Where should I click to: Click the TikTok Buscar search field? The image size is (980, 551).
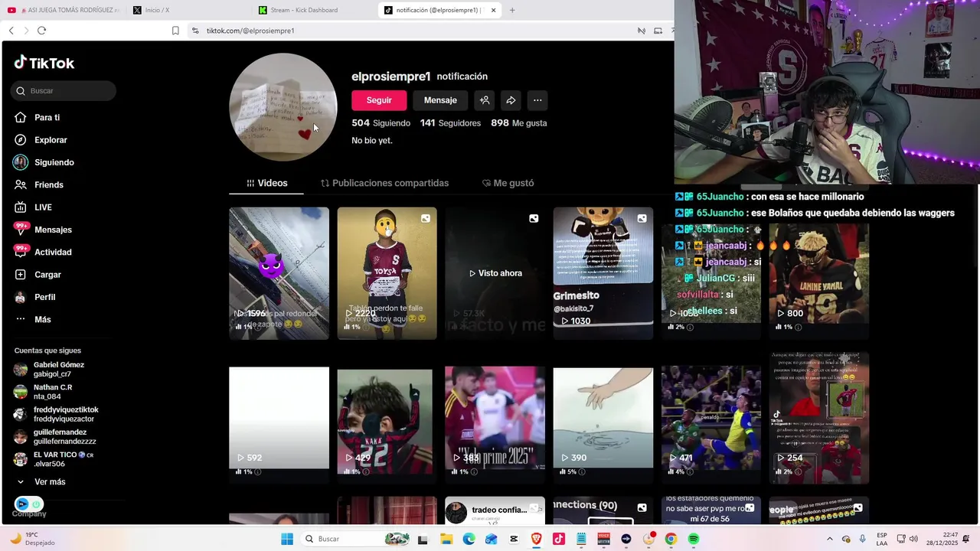pos(64,90)
